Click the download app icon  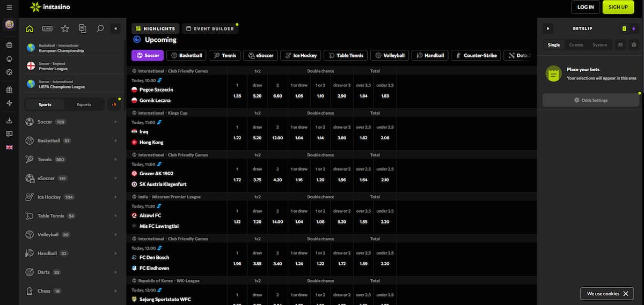9,121
